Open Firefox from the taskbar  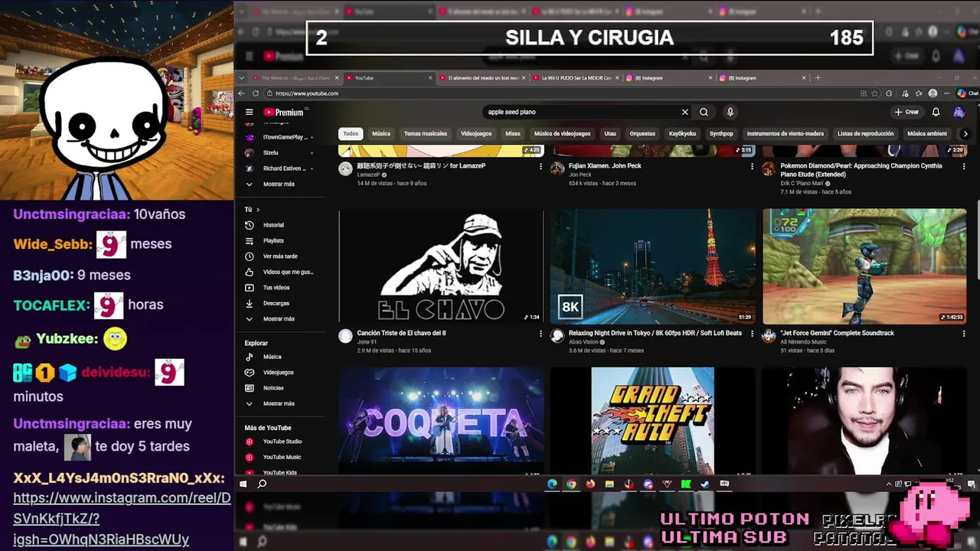click(590, 484)
